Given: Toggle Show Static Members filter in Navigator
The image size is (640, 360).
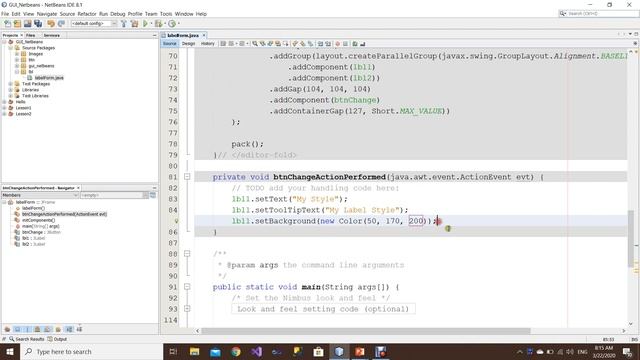Looking at the screenshot, I should [27, 329].
